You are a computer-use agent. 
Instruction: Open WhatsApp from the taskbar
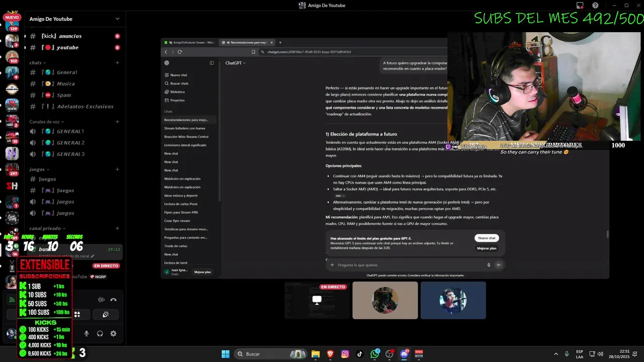[375, 354]
